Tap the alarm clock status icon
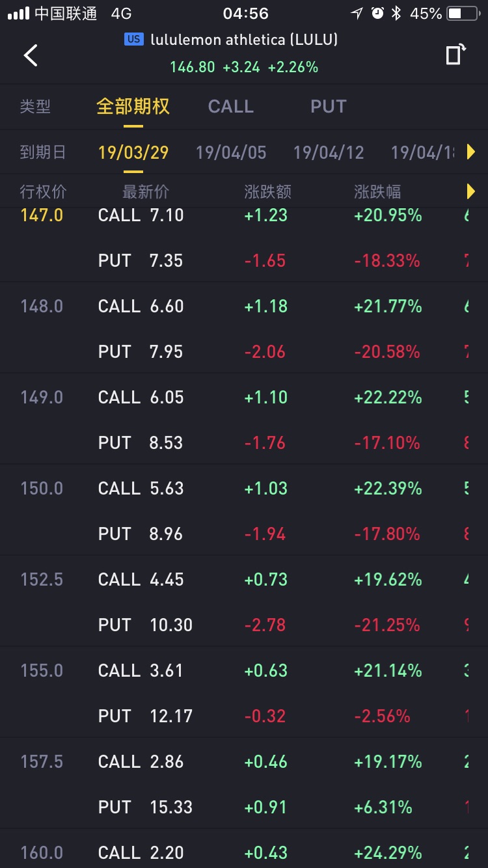Screen dimensions: 488x868 coord(377,14)
